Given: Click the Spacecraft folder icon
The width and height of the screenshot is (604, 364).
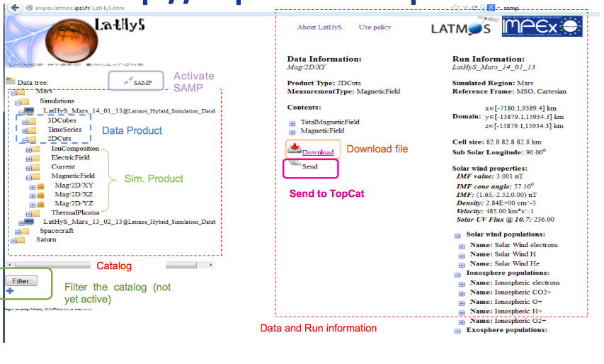Looking at the screenshot, I should coord(25,231).
